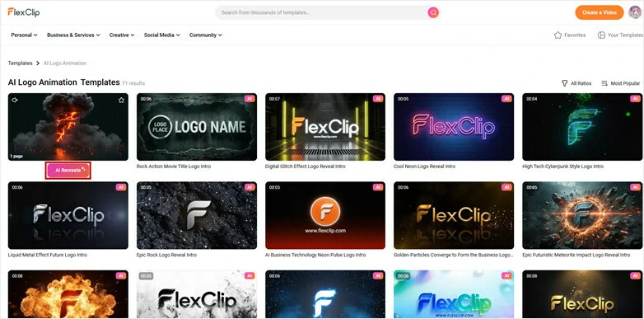Click AI badge on Digital Glitch Effect template
The width and height of the screenshot is (644, 319).
click(378, 99)
